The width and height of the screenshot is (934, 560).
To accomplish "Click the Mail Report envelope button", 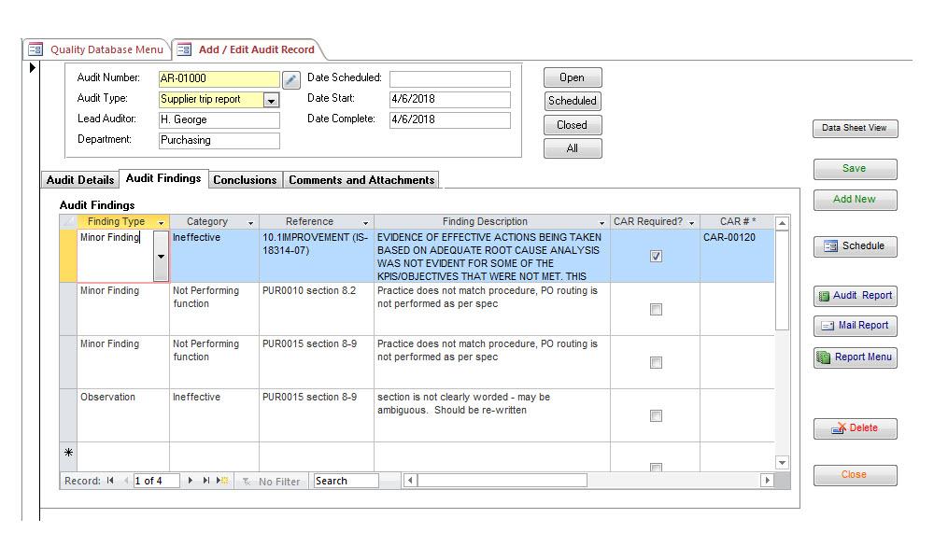I will click(x=855, y=326).
